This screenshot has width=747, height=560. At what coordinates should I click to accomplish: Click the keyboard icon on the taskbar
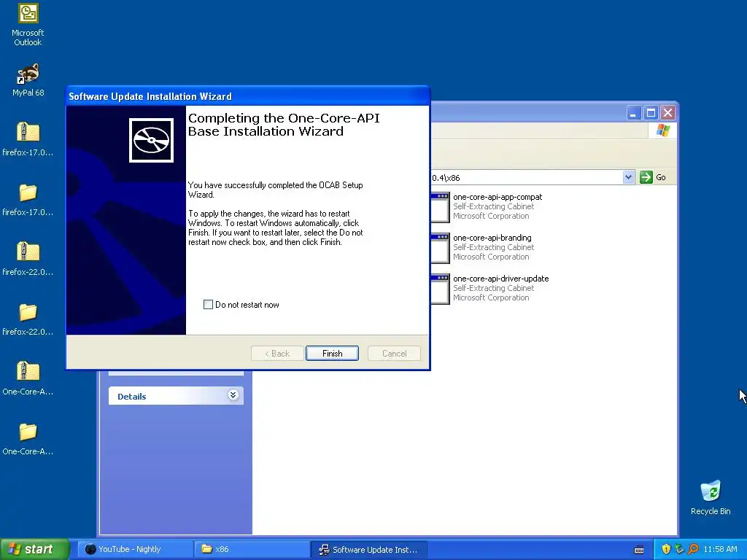coord(639,550)
